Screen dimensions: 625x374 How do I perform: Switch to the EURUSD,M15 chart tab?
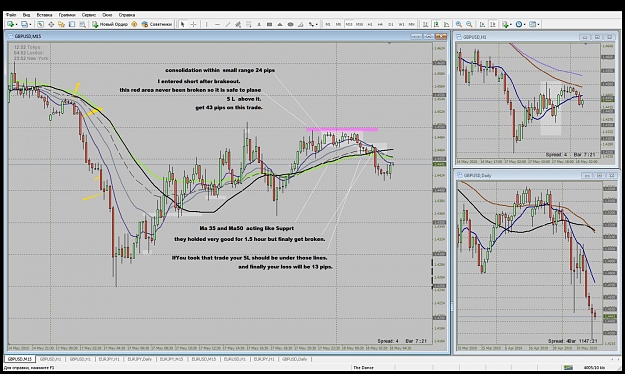coord(204,359)
